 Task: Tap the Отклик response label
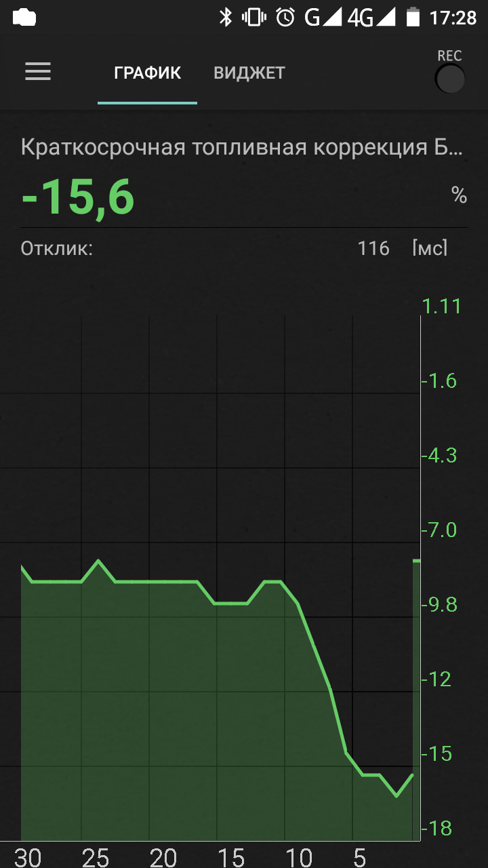pyautogui.click(x=56, y=248)
